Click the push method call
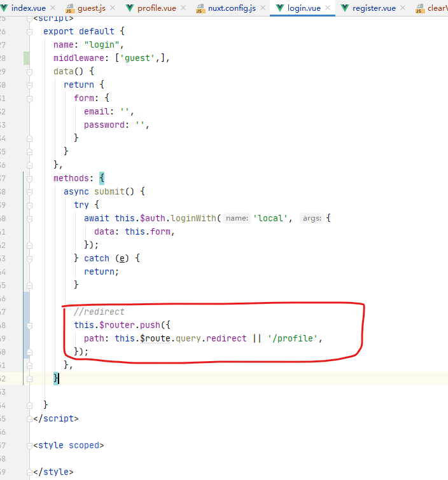Image resolution: width=448 pixels, height=480 pixels. coord(150,325)
